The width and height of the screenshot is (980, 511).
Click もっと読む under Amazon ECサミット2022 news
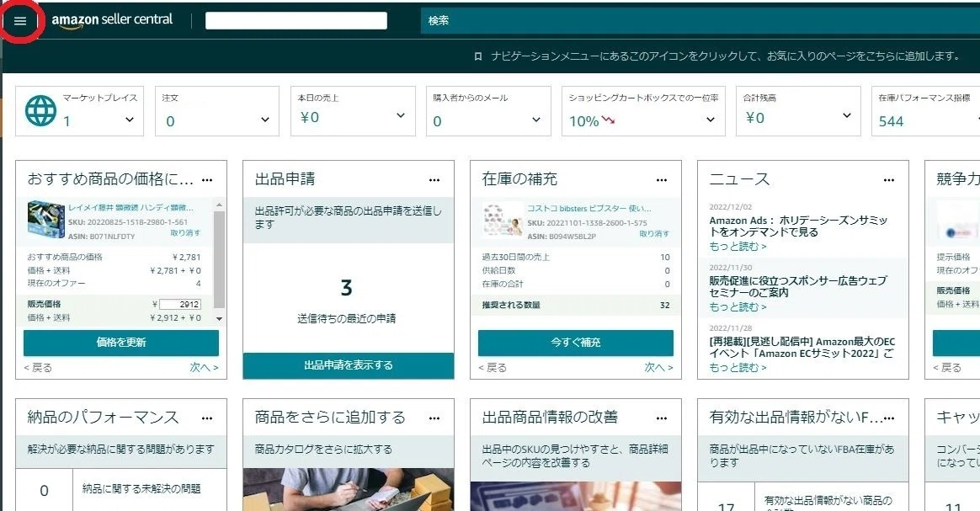pyautogui.click(x=738, y=368)
